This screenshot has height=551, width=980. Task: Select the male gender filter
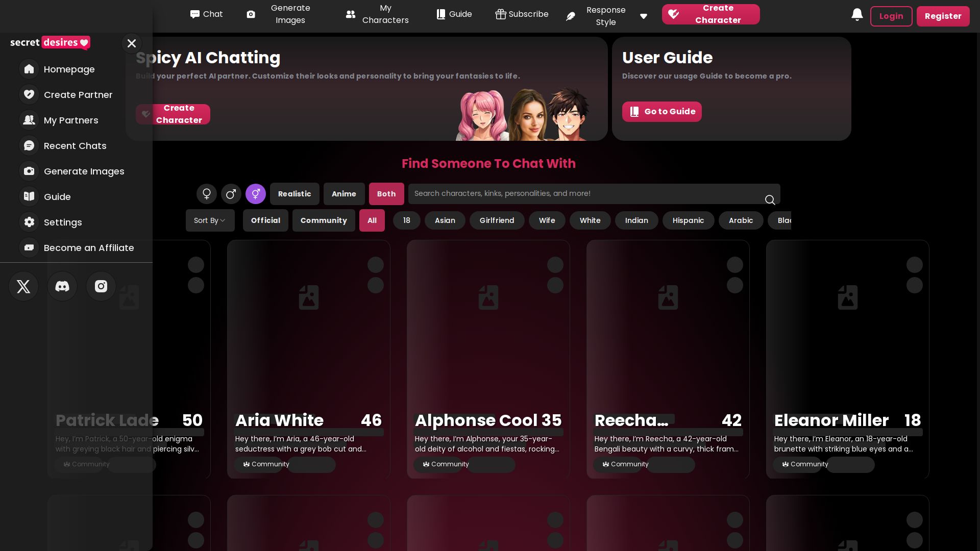(231, 194)
